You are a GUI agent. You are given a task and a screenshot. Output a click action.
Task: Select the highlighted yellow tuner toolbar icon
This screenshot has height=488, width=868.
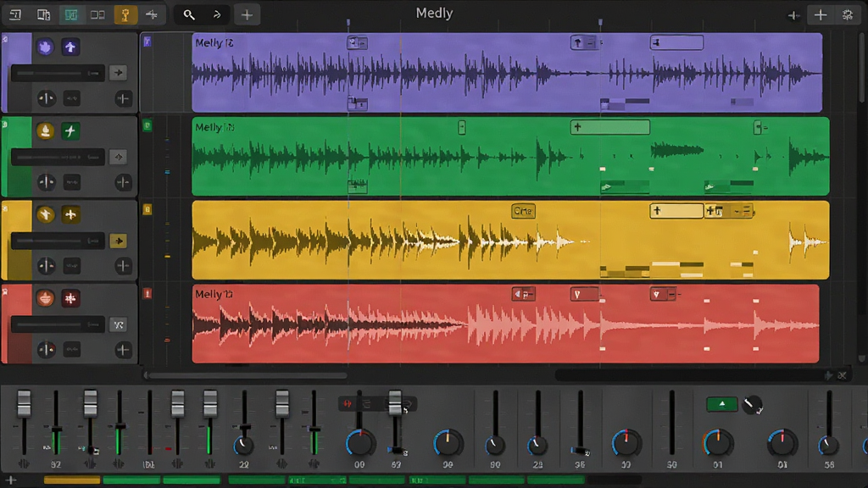coord(125,15)
